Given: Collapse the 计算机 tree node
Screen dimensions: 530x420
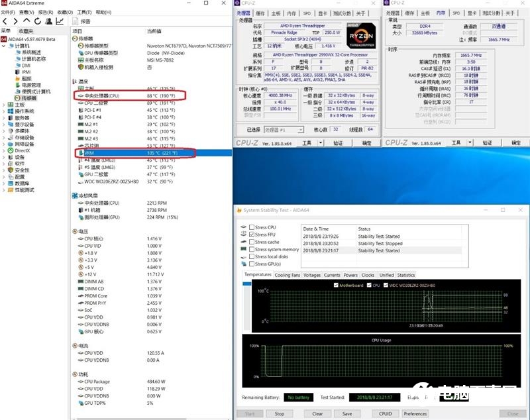Looking at the screenshot, I should point(4,46).
